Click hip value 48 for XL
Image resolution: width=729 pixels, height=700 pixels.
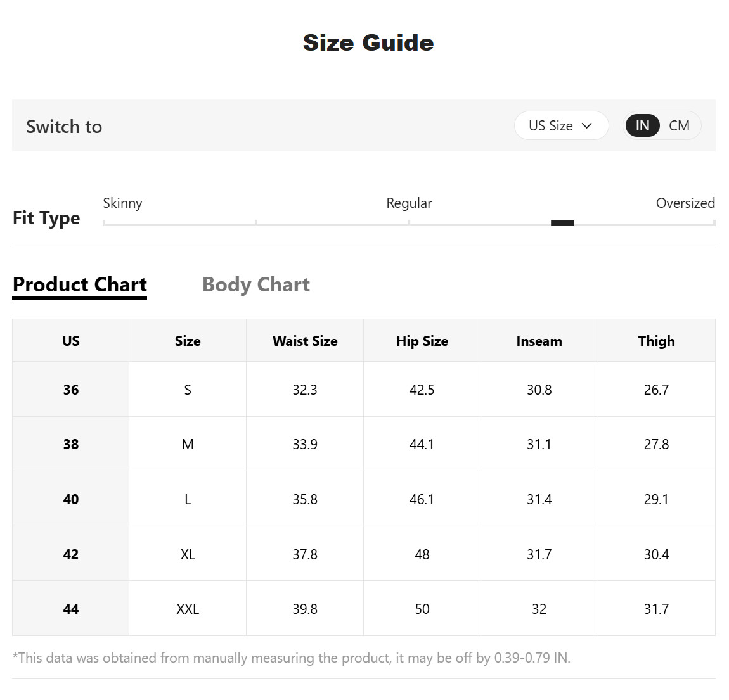pos(422,554)
